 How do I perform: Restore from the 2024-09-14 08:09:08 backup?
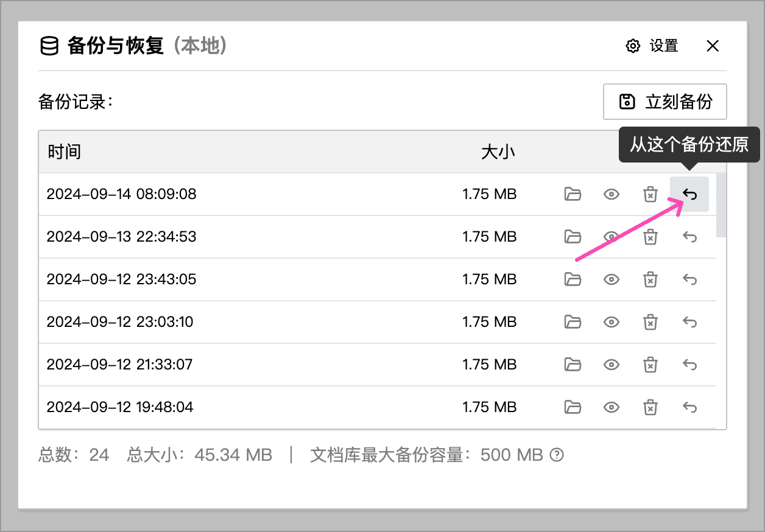click(x=689, y=194)
